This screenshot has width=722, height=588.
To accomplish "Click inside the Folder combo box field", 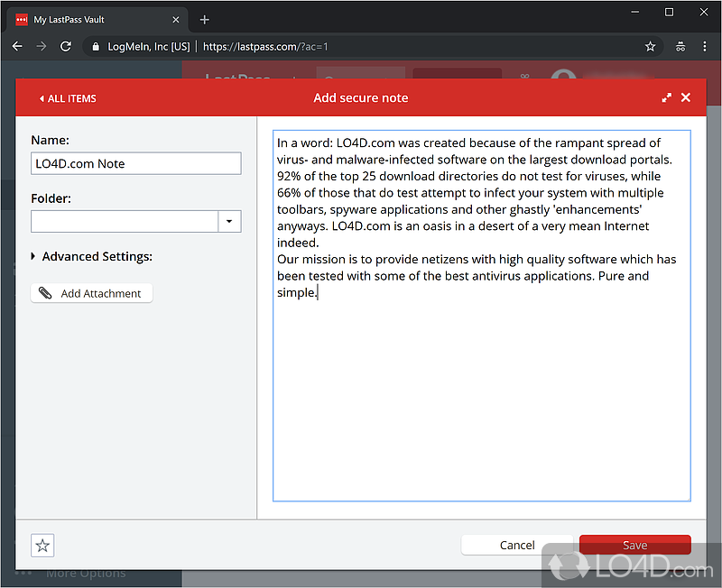I will point(125,221).
